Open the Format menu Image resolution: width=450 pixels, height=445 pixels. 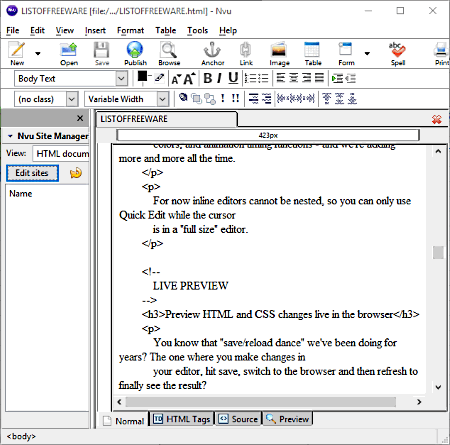pos(130,30)
